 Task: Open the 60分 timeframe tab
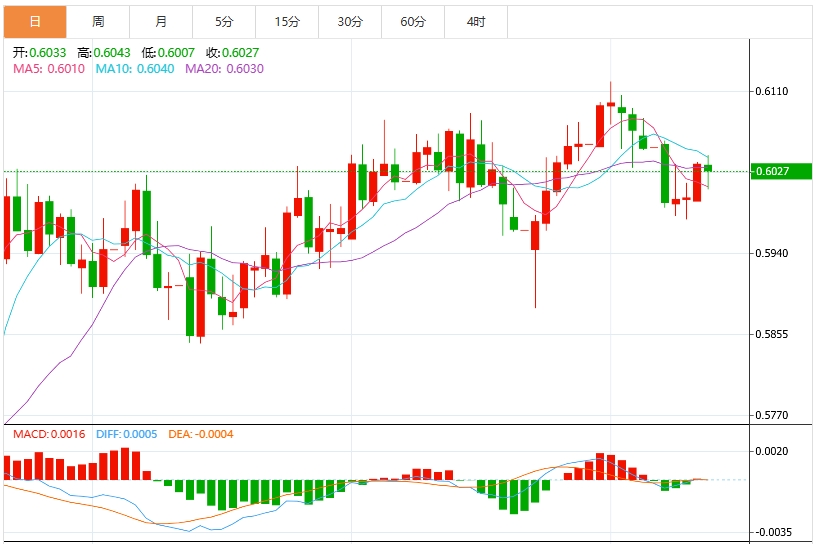(413, 22)
